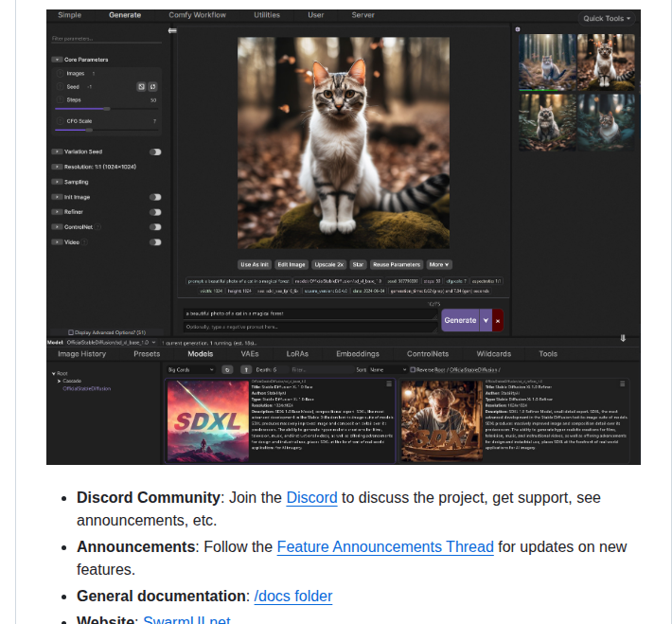Image resolution: width=672 pixels, height=624 pixels.
Task: Open the Feature Announcements Thread link
Action: pos(385,546)
